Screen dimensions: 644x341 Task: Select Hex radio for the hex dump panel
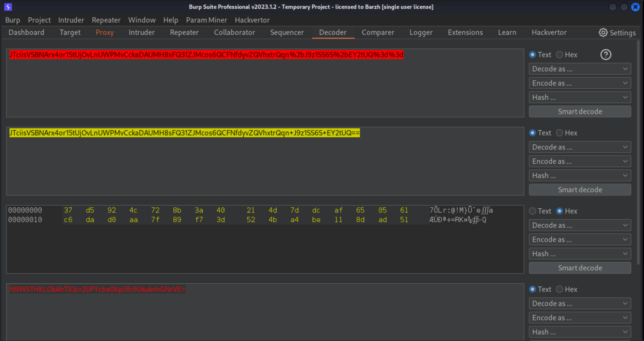coord(559,211)
